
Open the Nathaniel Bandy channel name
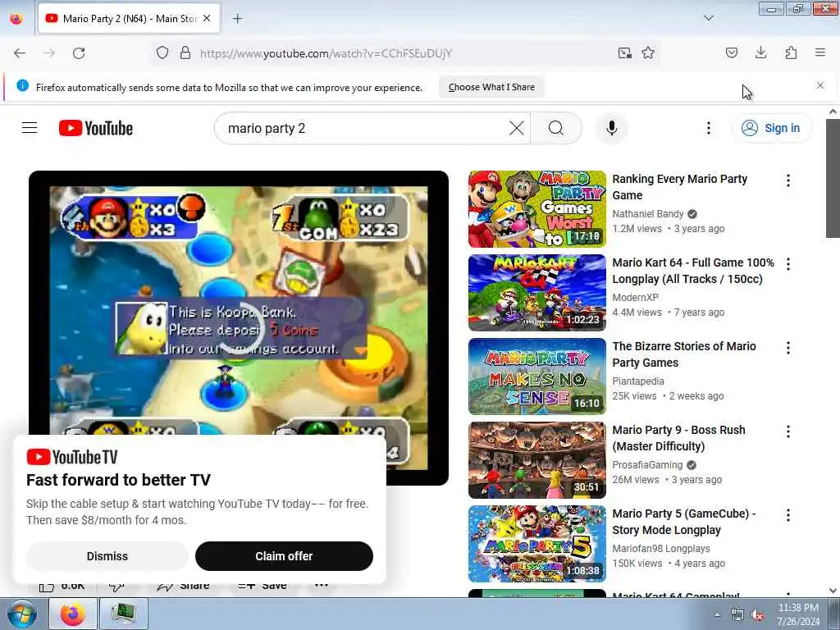tap(648, 214)
